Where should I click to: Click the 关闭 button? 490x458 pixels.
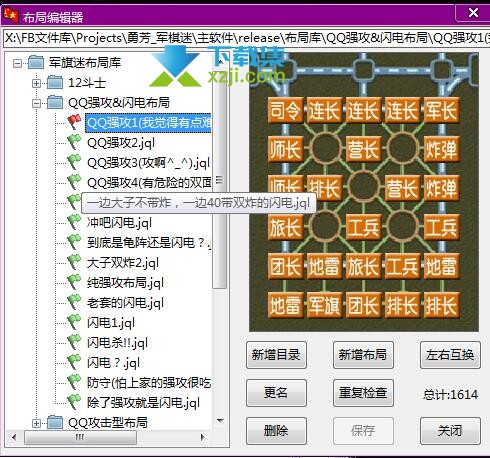point(450,431)
